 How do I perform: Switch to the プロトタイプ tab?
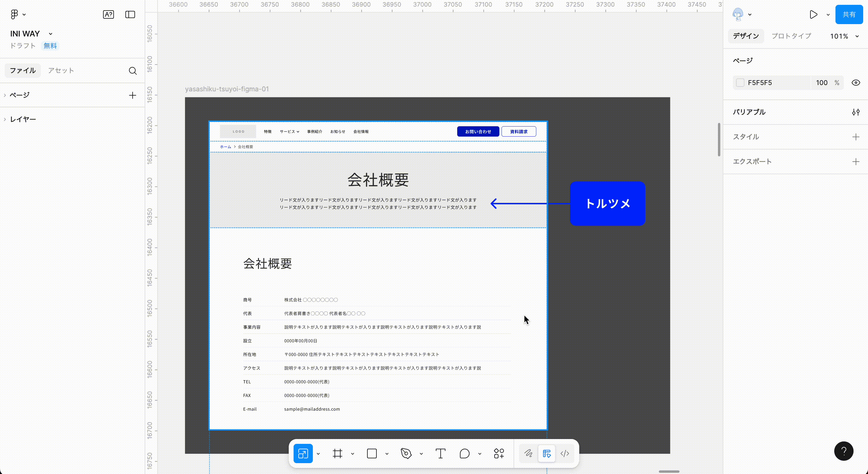(791, 36)
